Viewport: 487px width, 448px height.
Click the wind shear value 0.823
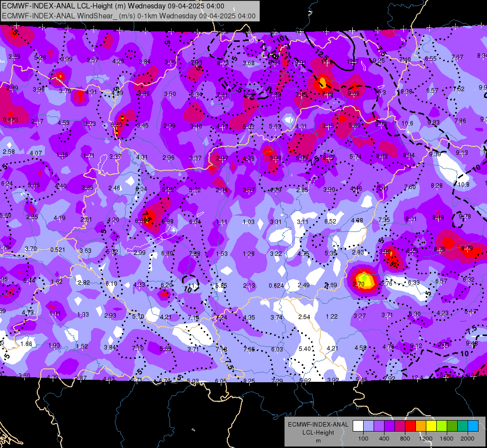[x=10, y=120]
